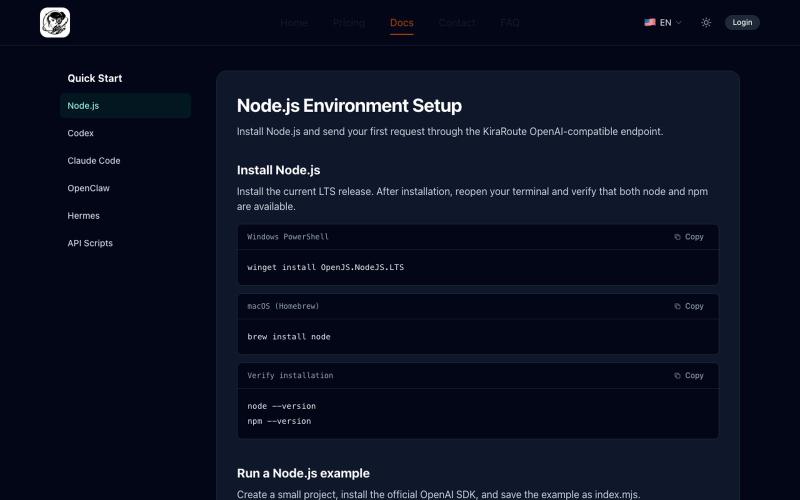Open the EN language dropdown
Viewport: 800px width, 500px height.
[663, 22]
